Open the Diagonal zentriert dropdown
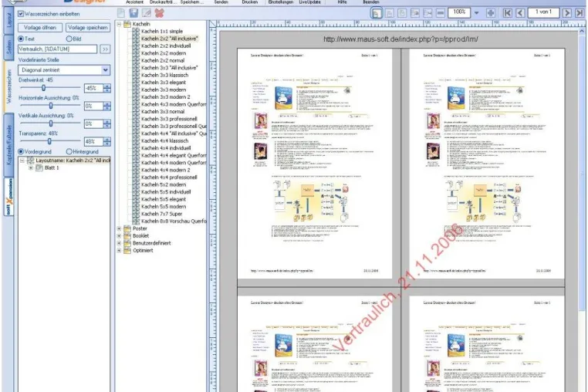This screenshot has width=588, height=392. coord(106,69)
